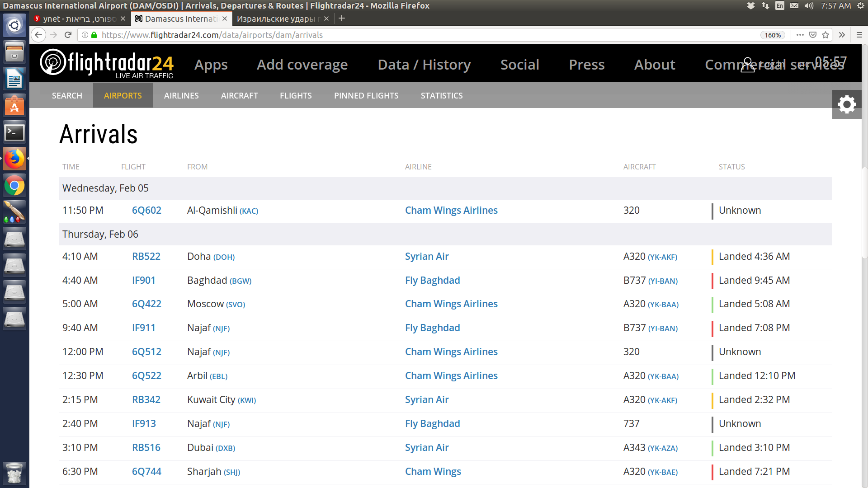Reload the page with the refresh icon
Screen dimensions: 868x488
68,35
